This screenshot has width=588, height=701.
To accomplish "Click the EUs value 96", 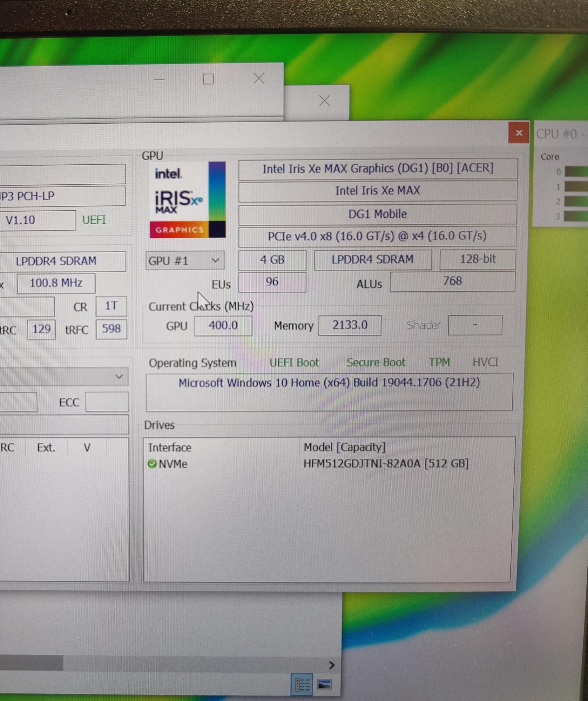I will click(x=272, y=282).
